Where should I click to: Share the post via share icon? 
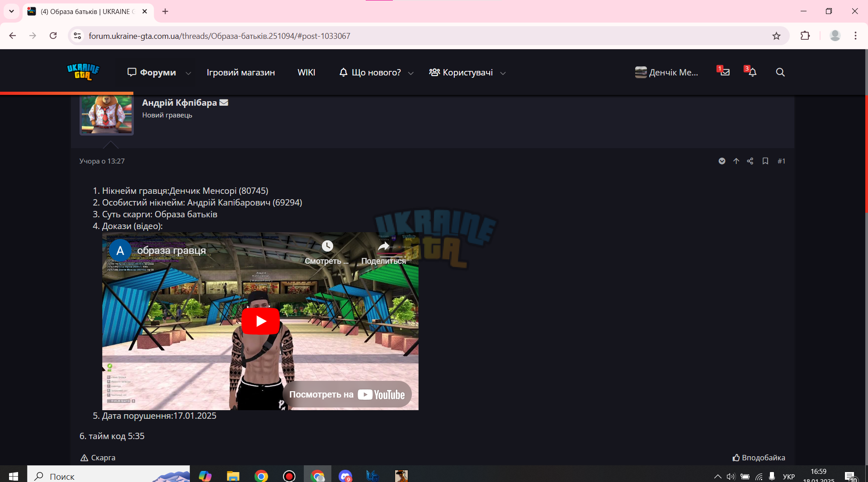click(x=750, y=161)
